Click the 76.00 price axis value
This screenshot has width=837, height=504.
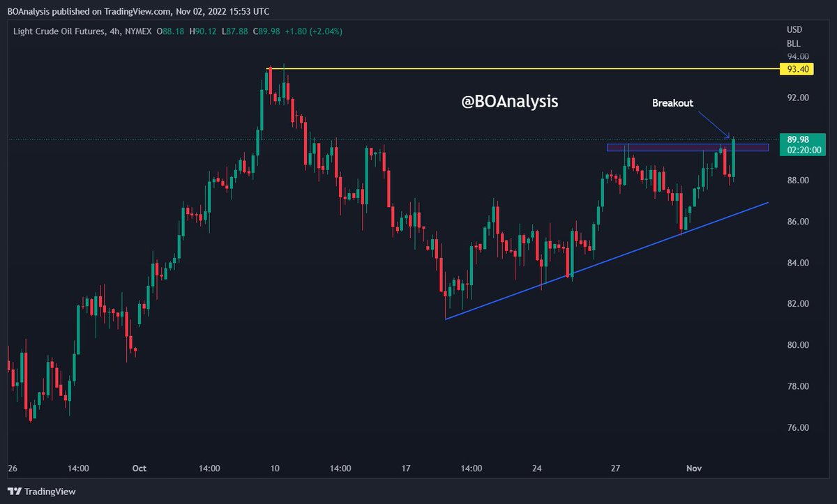point(797,427)
